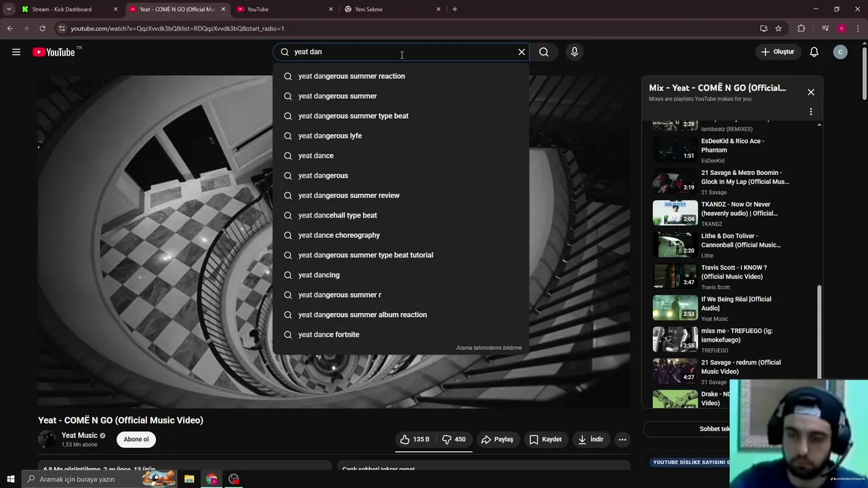Open browser extensions puzzle icon
This screenshot has height=488, width=868.
point(802,28)
